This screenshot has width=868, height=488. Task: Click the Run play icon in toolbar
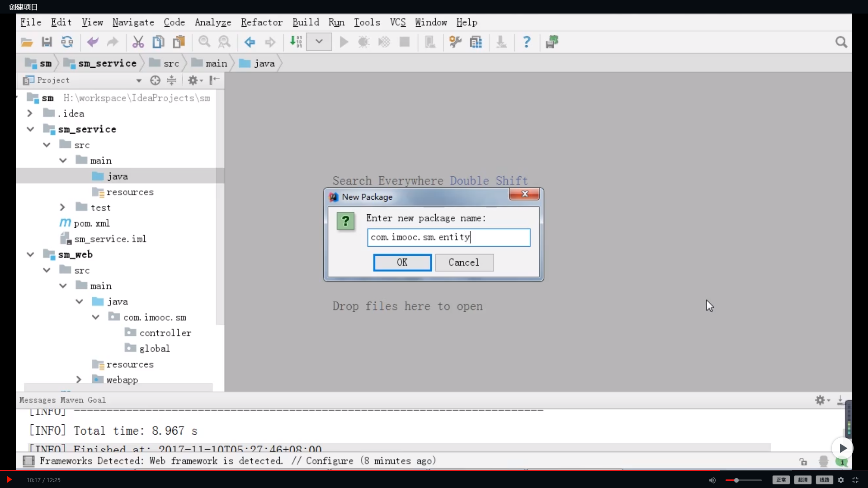(344, 42)
